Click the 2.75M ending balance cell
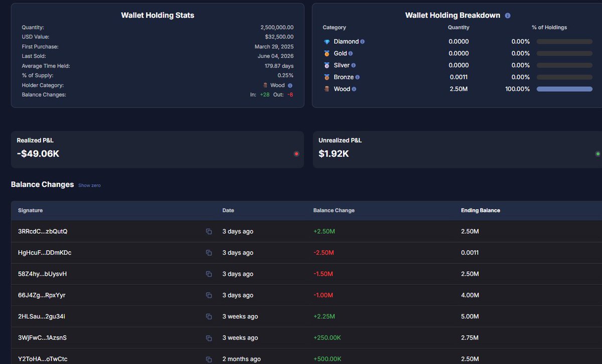The width and height of the screenshot is (602, 364). pyautogui.click(x=470, y=338)
